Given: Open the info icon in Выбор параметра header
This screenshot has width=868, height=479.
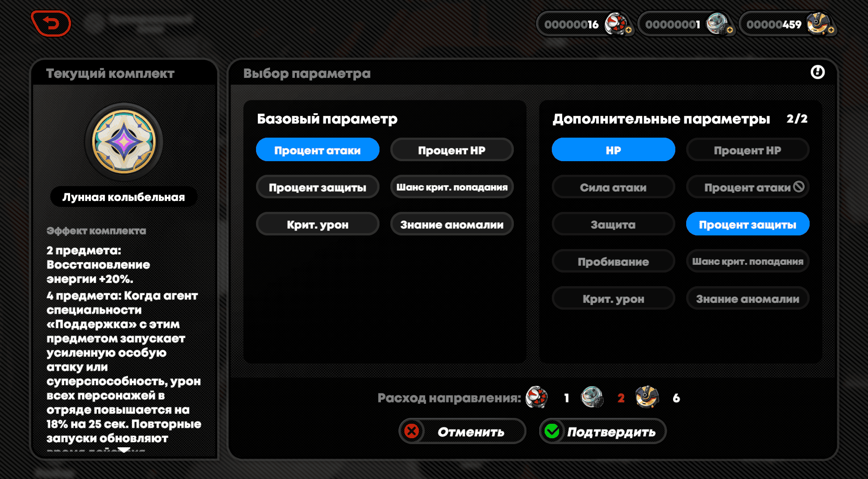Looking at the screenshot, I should (817, 72).
